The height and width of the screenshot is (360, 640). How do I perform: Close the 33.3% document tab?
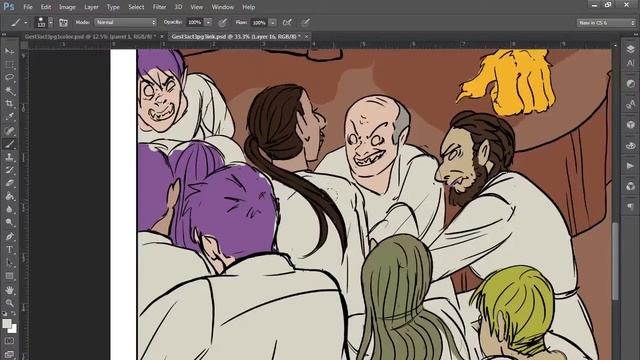[307, 36]
